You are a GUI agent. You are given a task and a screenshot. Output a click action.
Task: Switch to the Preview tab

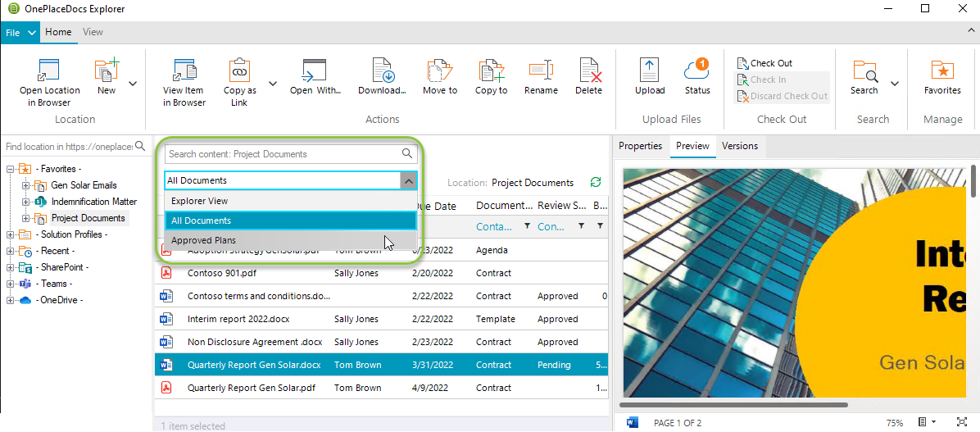692,146
